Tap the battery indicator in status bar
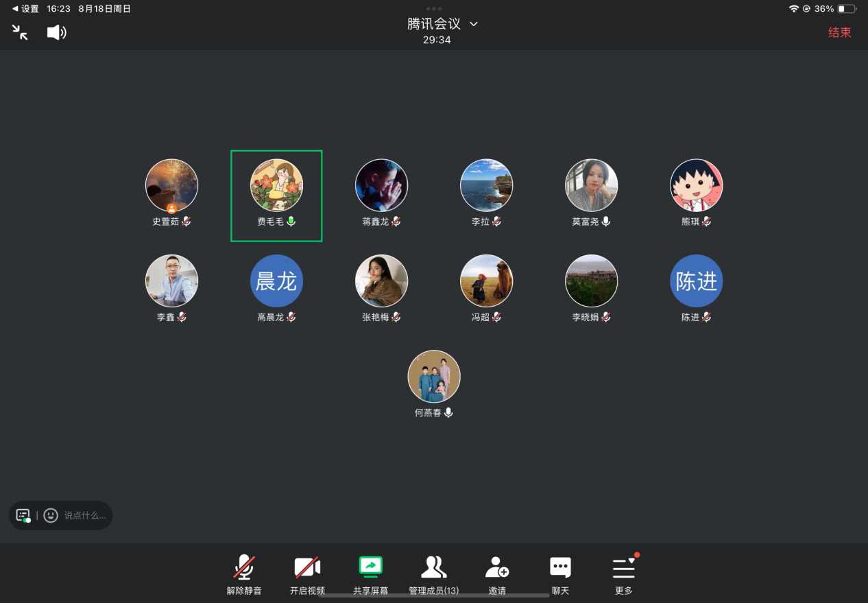Screen dimensions: 868x603 click(x=846, y=9)
